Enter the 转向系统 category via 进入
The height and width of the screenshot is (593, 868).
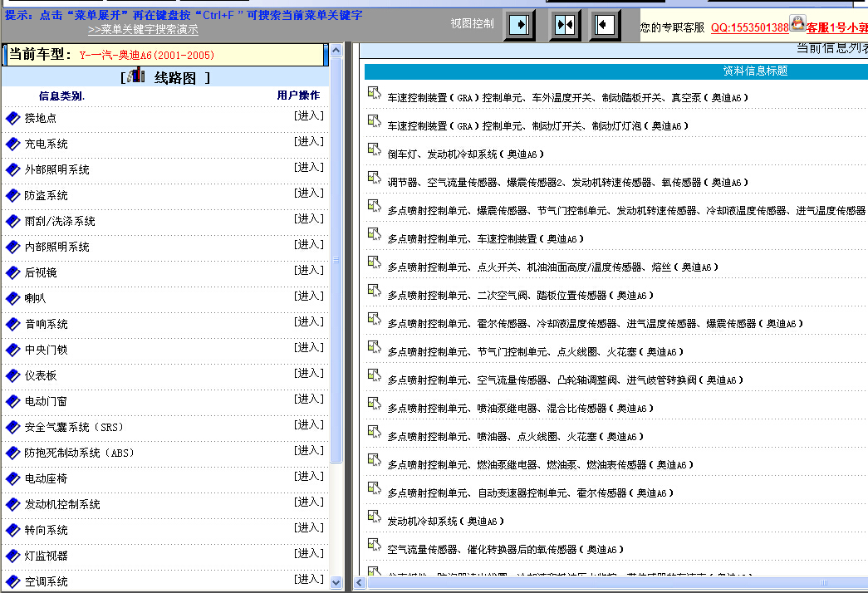click(309, 527)
